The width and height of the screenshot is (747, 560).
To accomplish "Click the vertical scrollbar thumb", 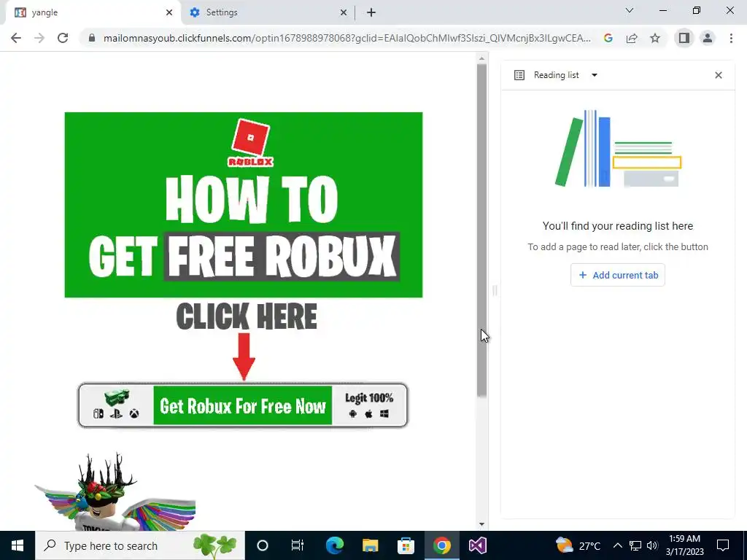I will [481, 230].
